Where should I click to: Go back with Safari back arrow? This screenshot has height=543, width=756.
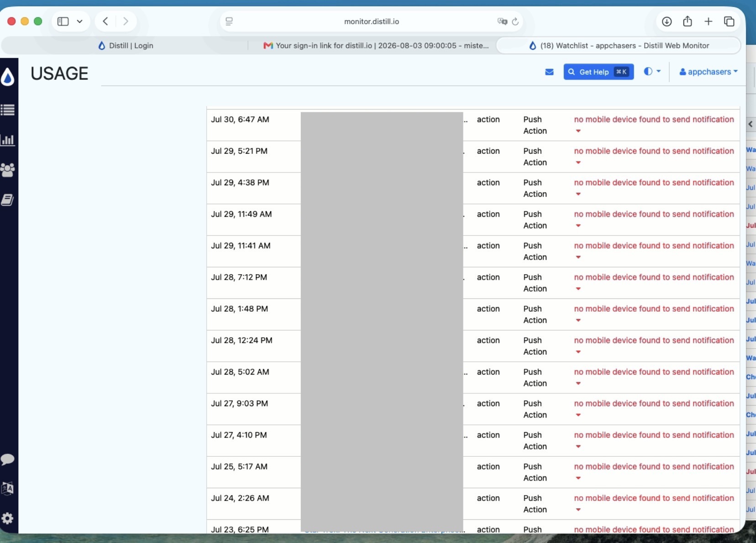coord(105,21)
